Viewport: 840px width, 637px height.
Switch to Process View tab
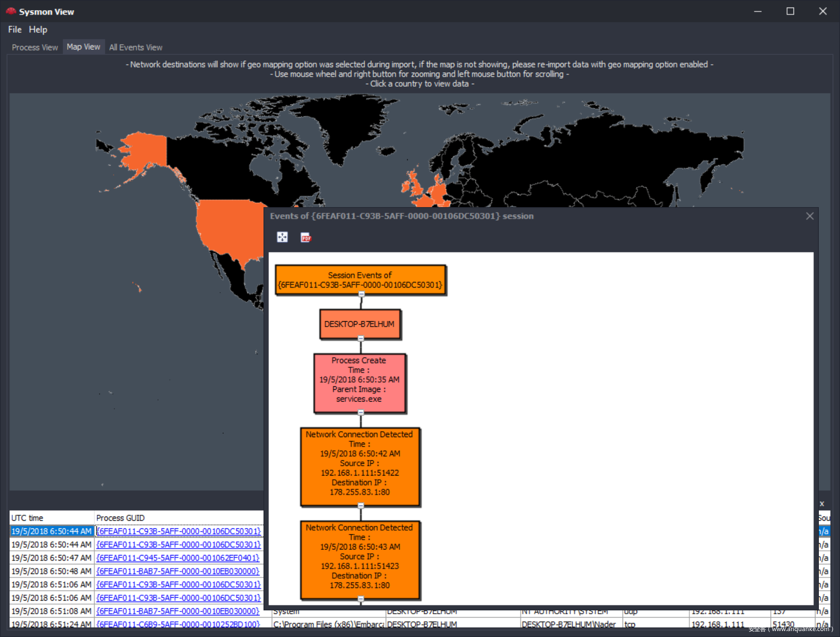pos(35,47)
